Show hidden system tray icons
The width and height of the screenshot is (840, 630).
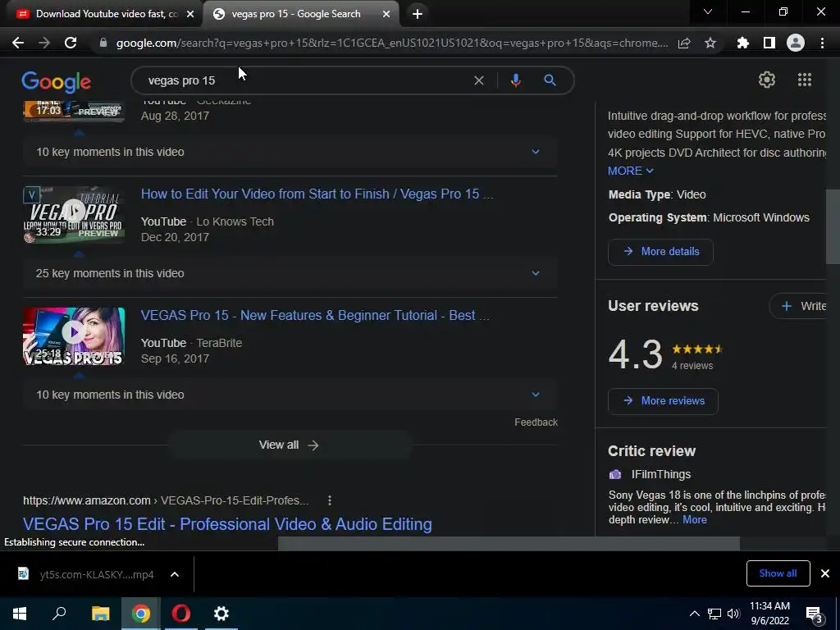click(x=694, y=614)
